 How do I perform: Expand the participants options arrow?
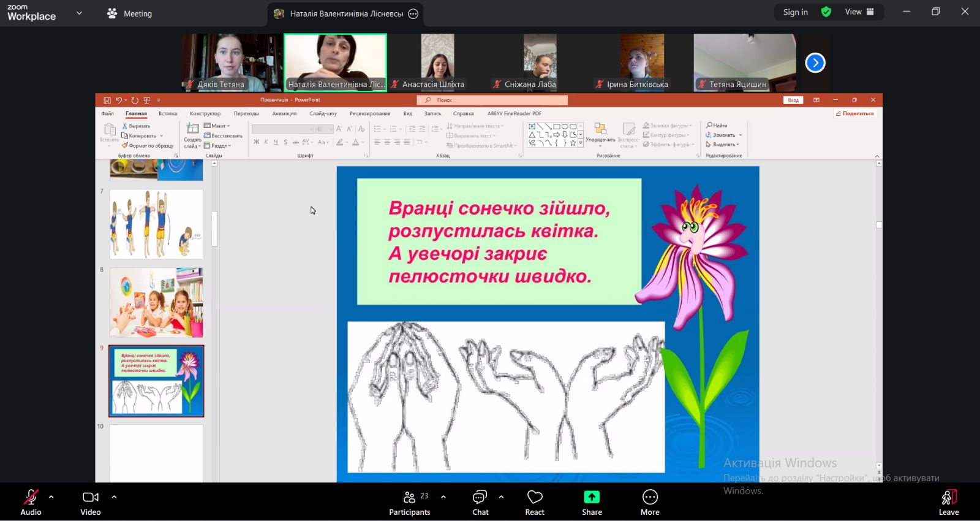coord(443,497)
